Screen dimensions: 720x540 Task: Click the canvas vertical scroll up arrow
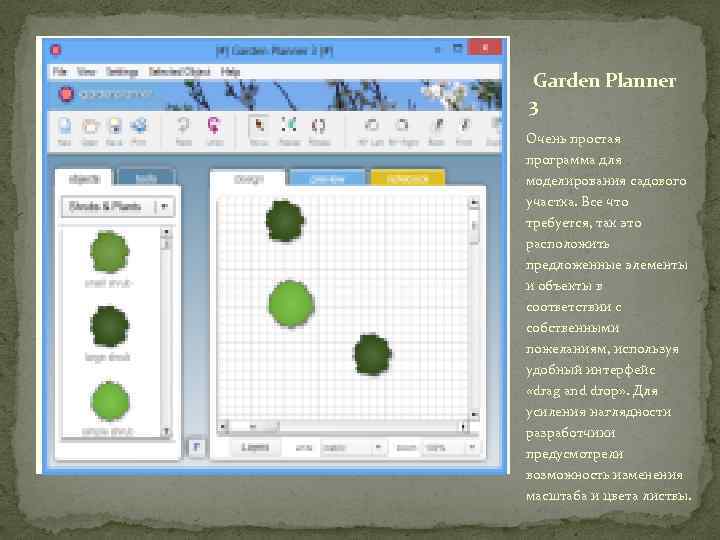pos(474,202)
